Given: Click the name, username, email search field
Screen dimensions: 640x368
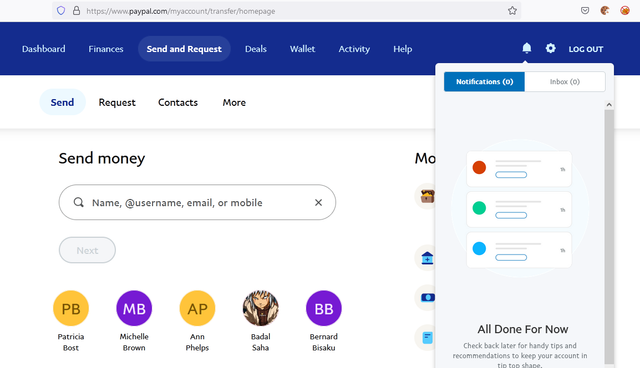Looking at the screenshot, I should tap(197, 202).
